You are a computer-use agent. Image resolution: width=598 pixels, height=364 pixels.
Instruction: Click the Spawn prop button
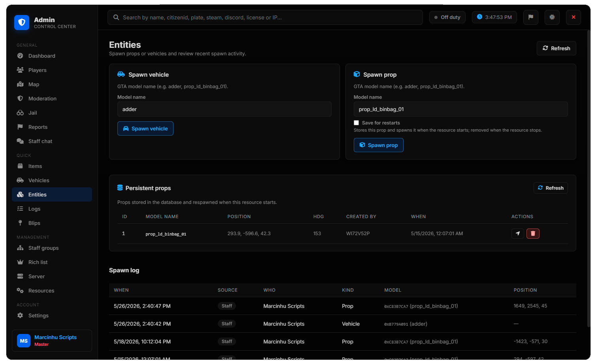(x=379, y=145)
